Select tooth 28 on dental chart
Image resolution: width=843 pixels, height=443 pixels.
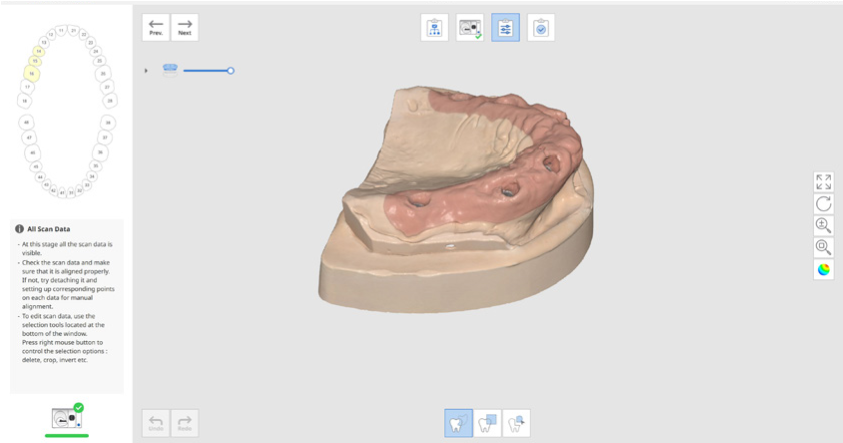[110, 101]
